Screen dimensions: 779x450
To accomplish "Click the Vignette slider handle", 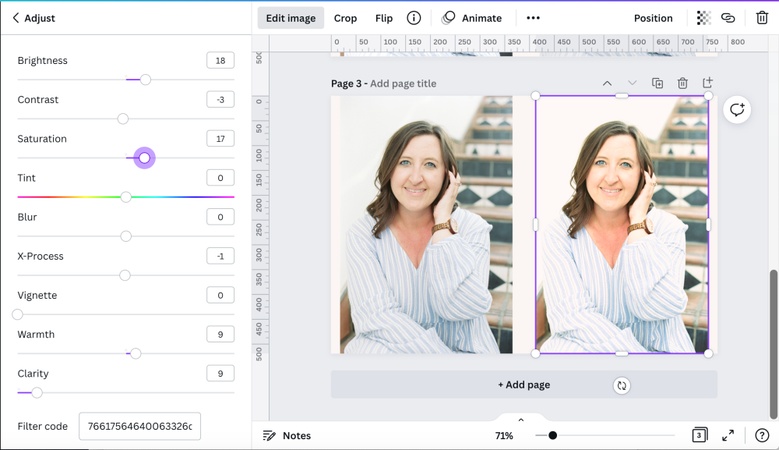I will coord(17,314).
